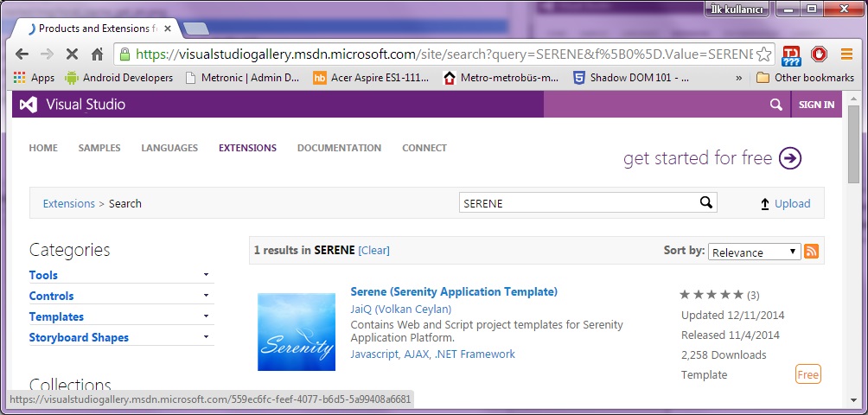Open the Sort by Relevance dropdown
The image size is (868, 415).
coord(754,252)
